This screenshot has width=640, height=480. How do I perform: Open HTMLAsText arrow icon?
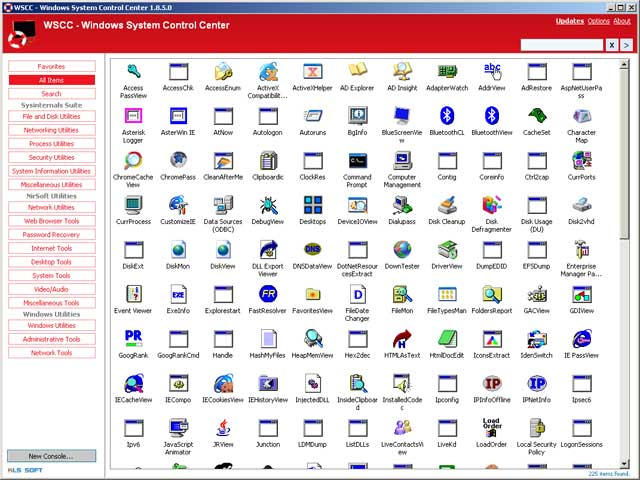pos(402,339)
